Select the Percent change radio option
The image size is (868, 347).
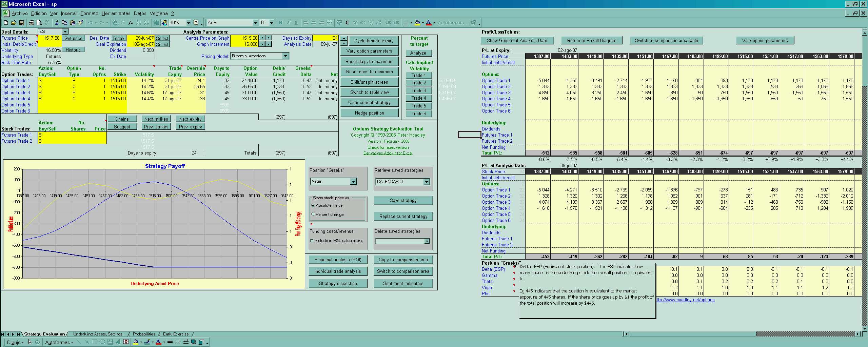pyautogui.click(x=313, y=215)
